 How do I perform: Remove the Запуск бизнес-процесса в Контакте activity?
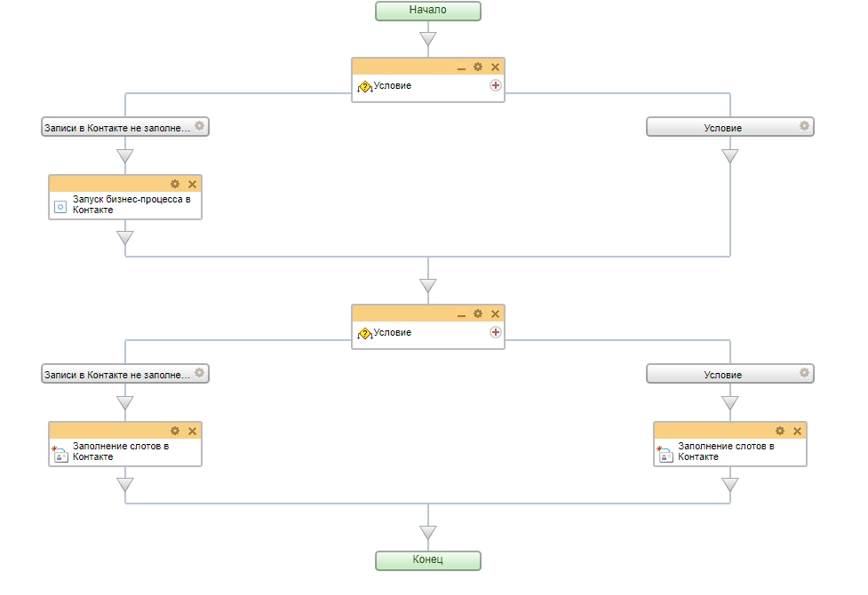[193, 184]
